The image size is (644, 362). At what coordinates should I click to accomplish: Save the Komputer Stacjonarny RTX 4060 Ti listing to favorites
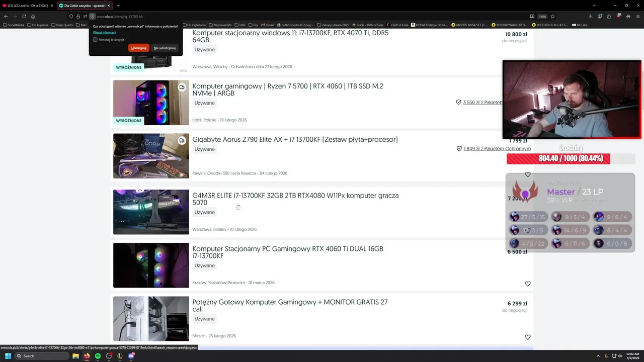point(528,284)
